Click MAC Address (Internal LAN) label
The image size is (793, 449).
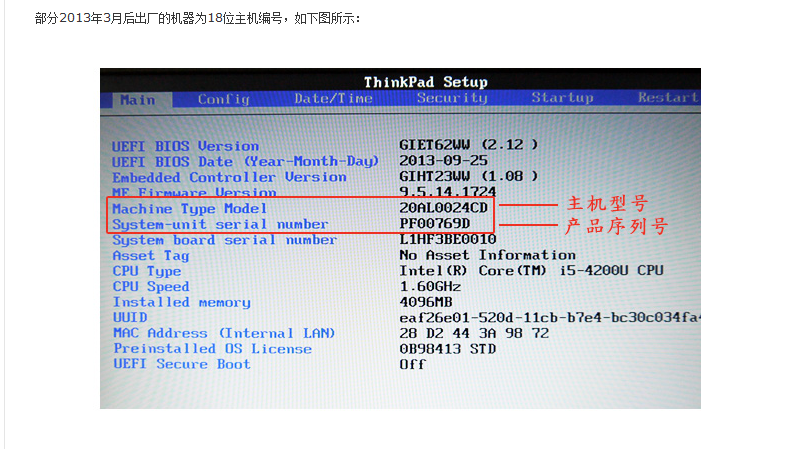[224, 333]
